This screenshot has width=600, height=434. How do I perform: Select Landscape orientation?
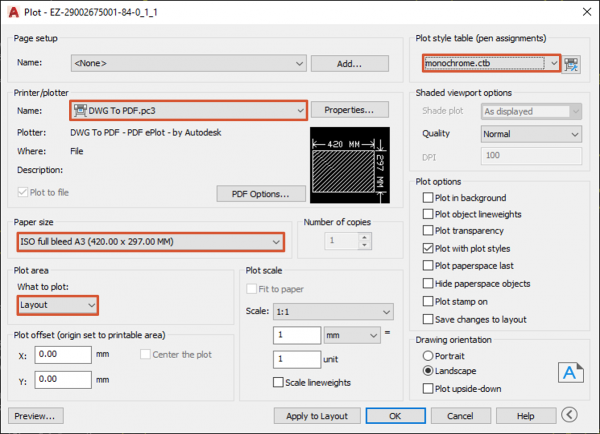coord(427,371)
